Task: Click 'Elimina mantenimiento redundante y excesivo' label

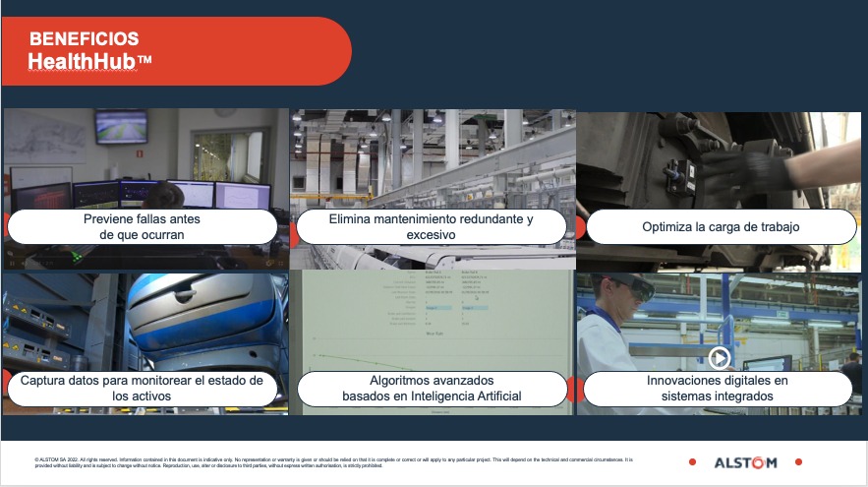Action: 431,227
